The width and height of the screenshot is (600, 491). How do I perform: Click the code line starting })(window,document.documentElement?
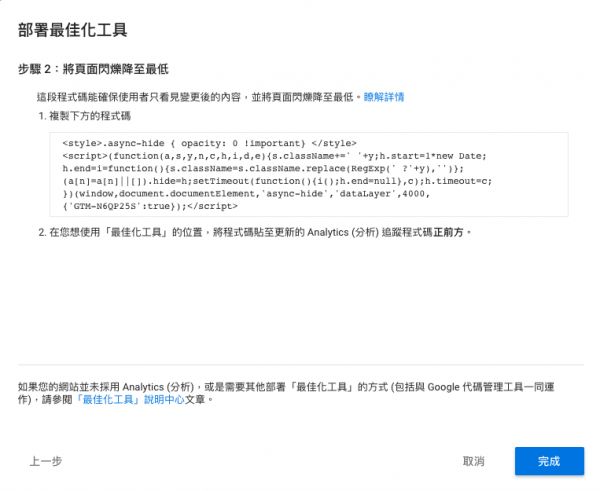[x=246, y=194]
